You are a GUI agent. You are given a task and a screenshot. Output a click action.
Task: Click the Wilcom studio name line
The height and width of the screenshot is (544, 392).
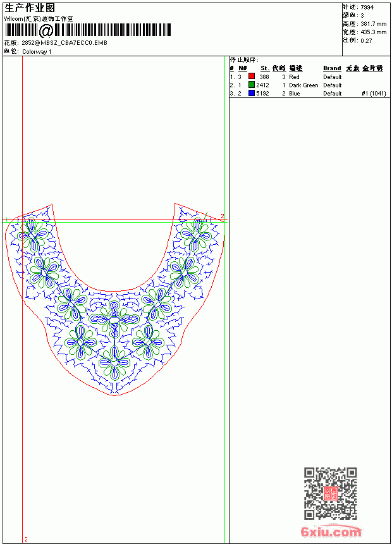tap(39, 19)
